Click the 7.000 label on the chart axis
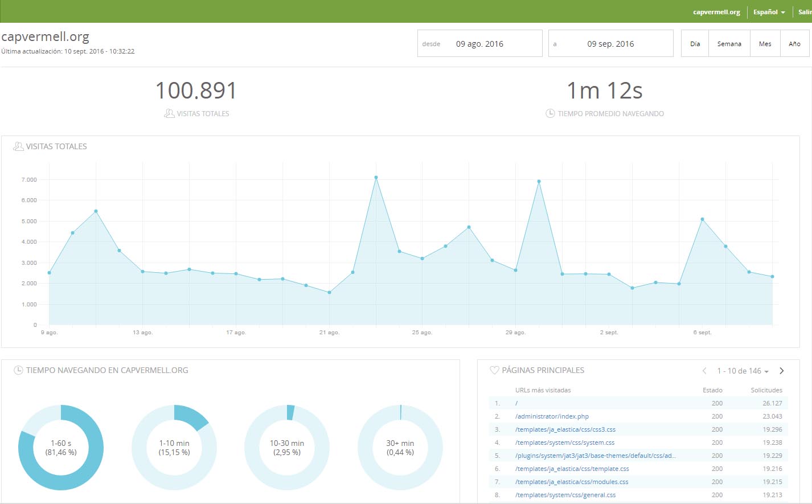Viewport: 812px width, 504px height. point(29,179)
